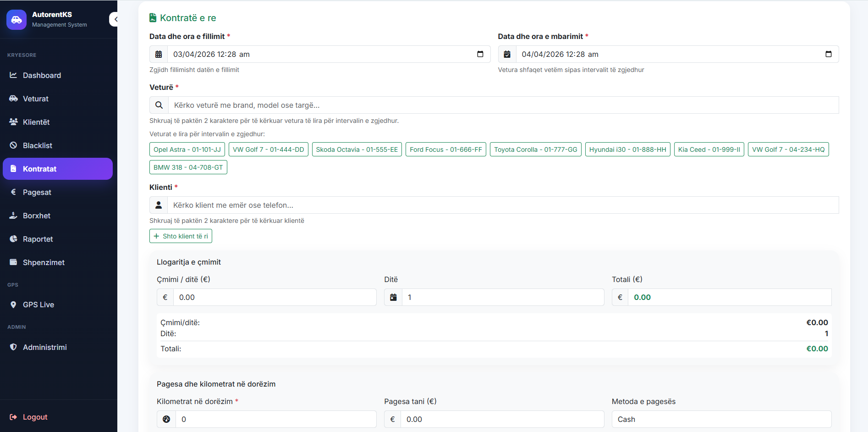This screenshot has height=432, width=868.
Task: Click calendar-check icon left of end date
Action: [x=507, y=54]
